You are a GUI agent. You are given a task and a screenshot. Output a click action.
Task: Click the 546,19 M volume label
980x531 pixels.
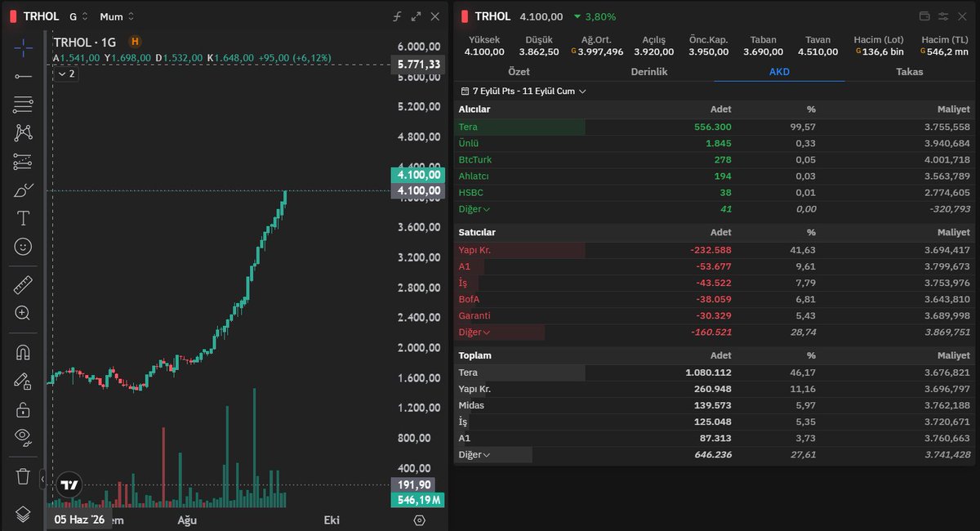[x=419, y=500]
